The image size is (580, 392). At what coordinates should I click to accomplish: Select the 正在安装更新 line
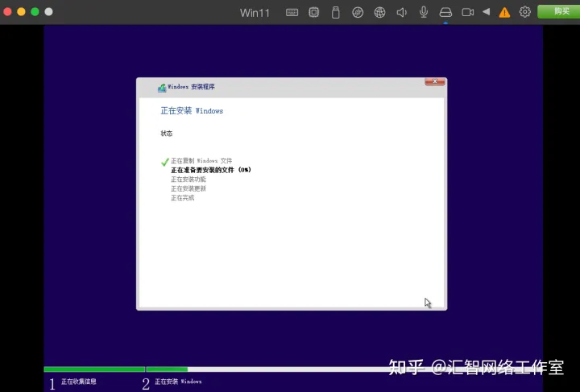(x=188, y=188)
